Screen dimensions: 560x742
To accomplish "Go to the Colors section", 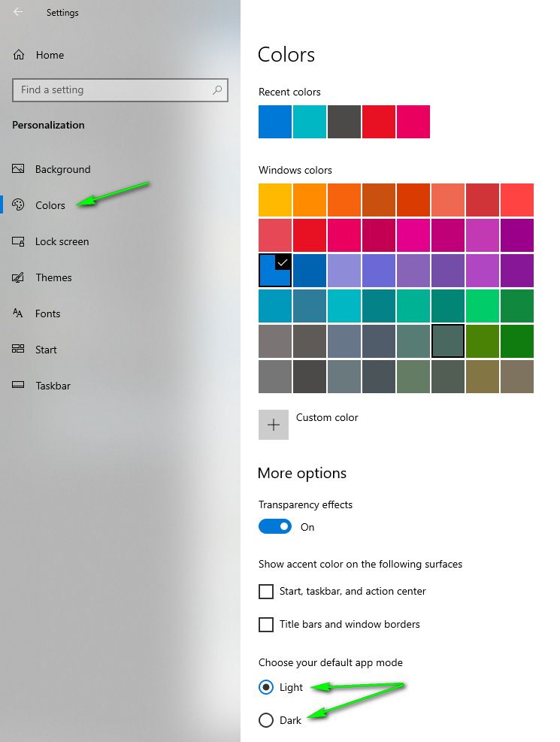I will [50, 205].
